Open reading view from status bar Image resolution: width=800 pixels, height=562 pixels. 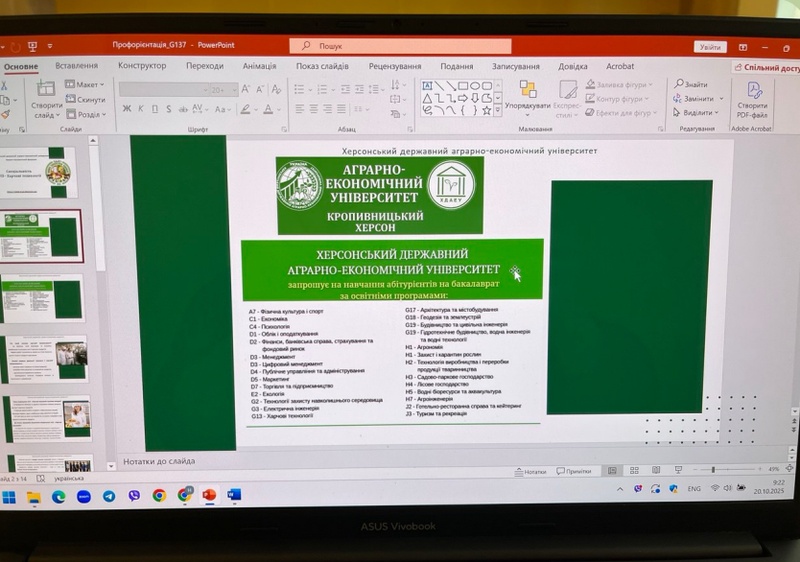click(654, 470)
